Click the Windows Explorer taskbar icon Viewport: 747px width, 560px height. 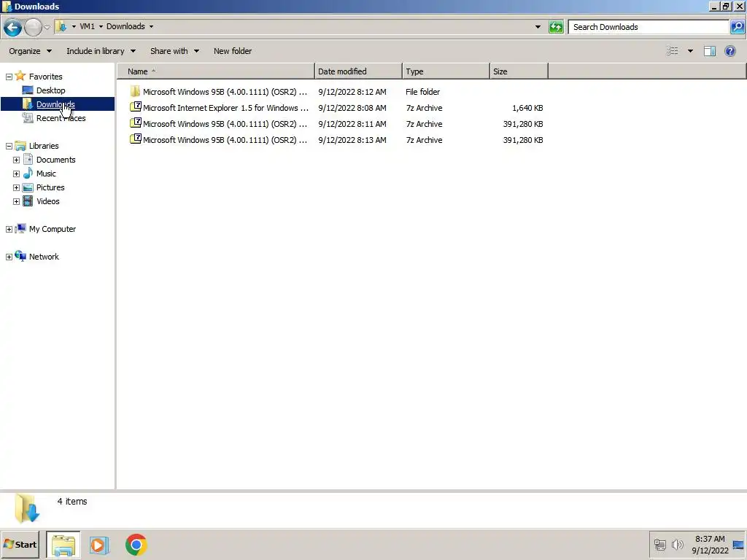point(63,545)
